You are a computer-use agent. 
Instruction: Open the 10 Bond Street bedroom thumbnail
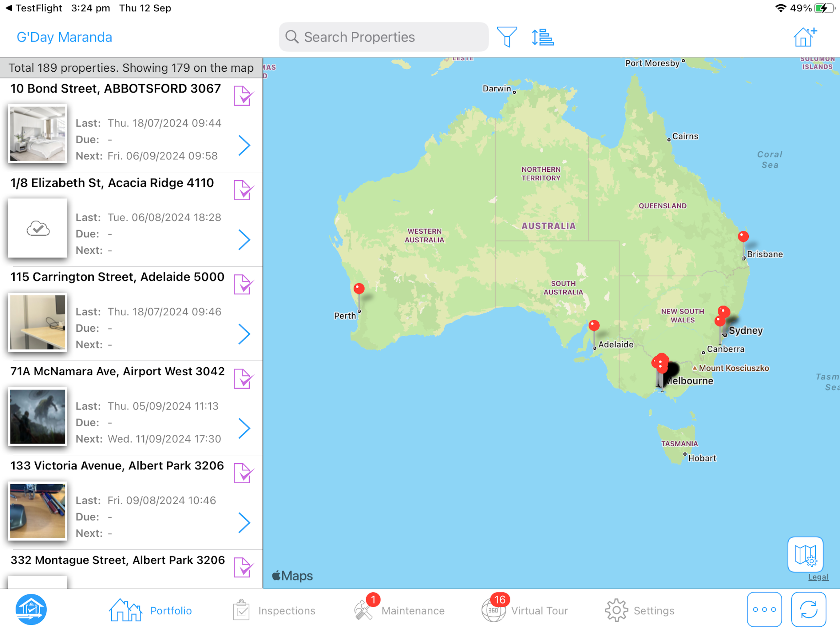(38, 134)
